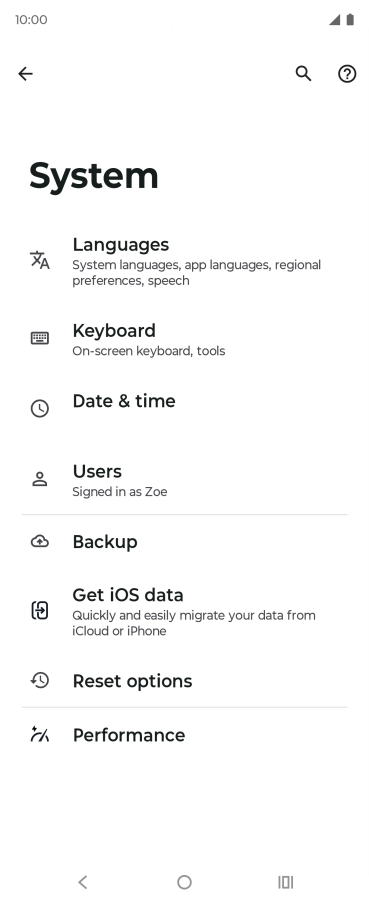Tap the Date & time clock icon
369x904 pixels.
(x=40, y=409)
